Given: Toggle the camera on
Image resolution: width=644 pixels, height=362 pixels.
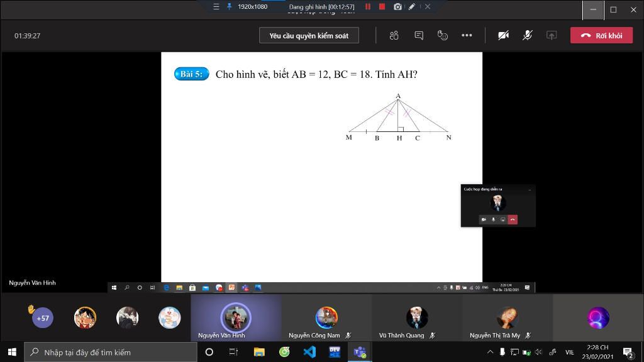Looking at the screenshot, I should pos(504,36).
